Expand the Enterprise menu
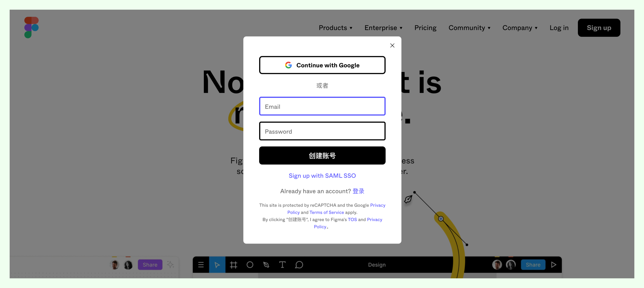The width and height of the screenshot is (644, 288). click(383, 28)
